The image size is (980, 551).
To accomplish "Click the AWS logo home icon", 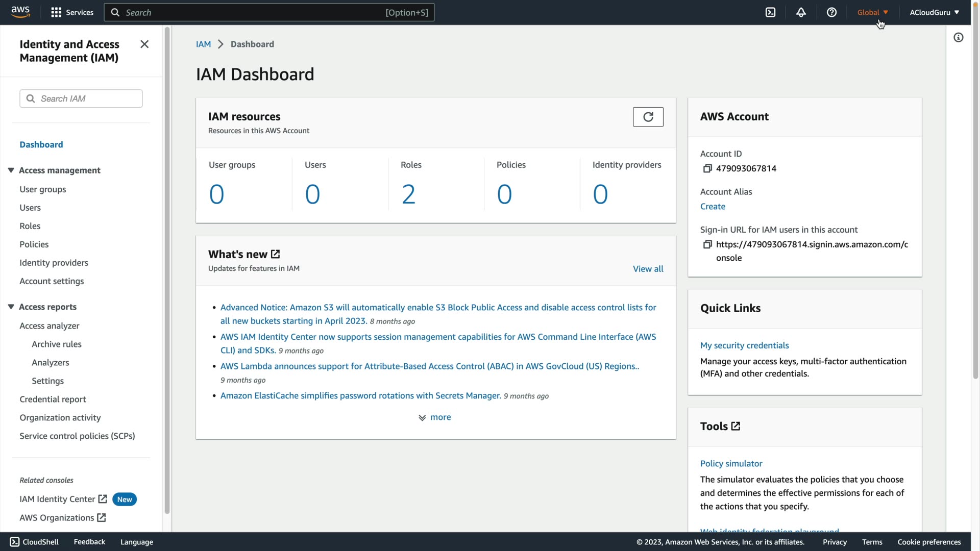I will pos(20,12).
